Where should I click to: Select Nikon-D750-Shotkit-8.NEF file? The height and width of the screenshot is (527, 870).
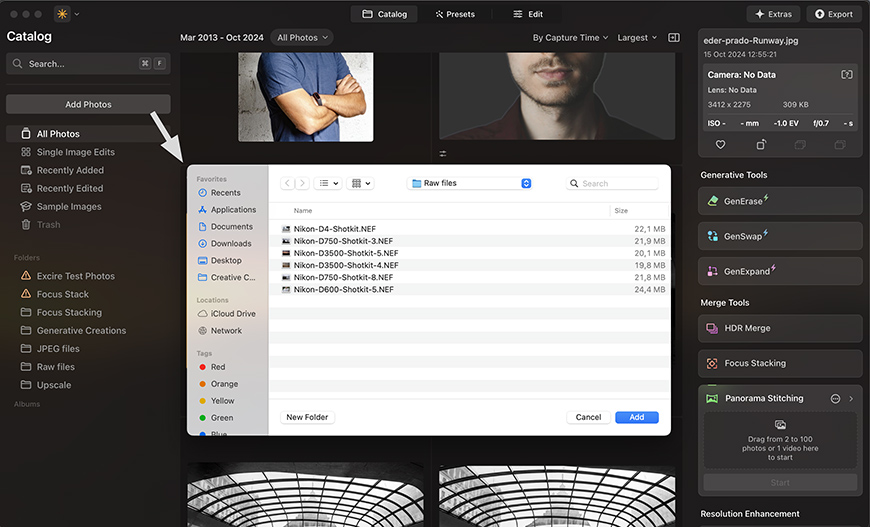469,277
